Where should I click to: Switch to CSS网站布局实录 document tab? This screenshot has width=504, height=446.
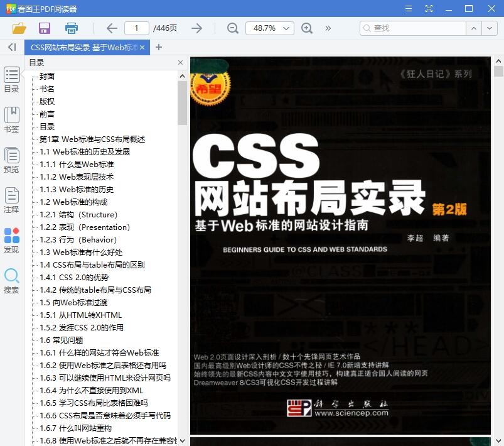pos(83,48)
